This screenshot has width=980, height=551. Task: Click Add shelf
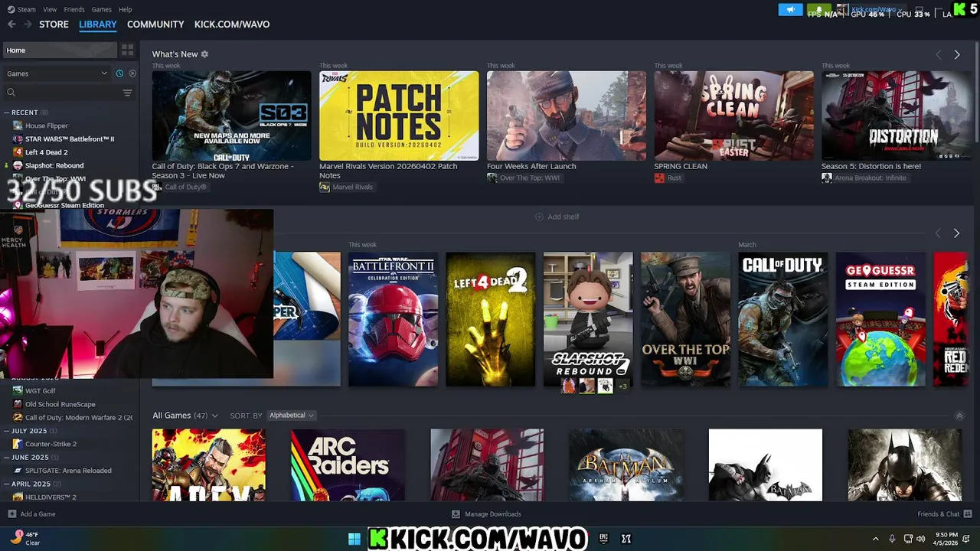557,217
